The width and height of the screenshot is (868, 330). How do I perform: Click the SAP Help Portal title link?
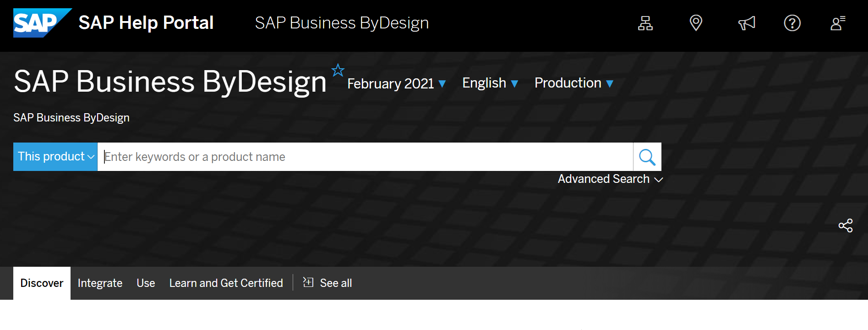146,23
